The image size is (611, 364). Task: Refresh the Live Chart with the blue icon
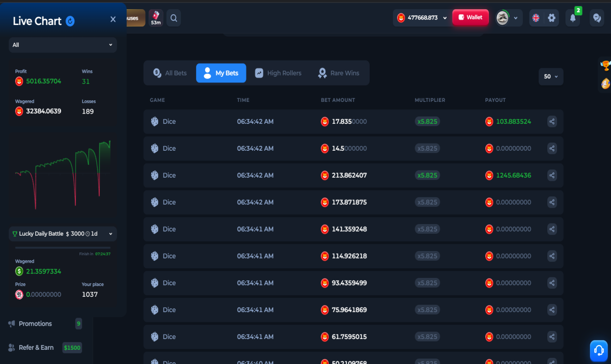tap(70, 21)
